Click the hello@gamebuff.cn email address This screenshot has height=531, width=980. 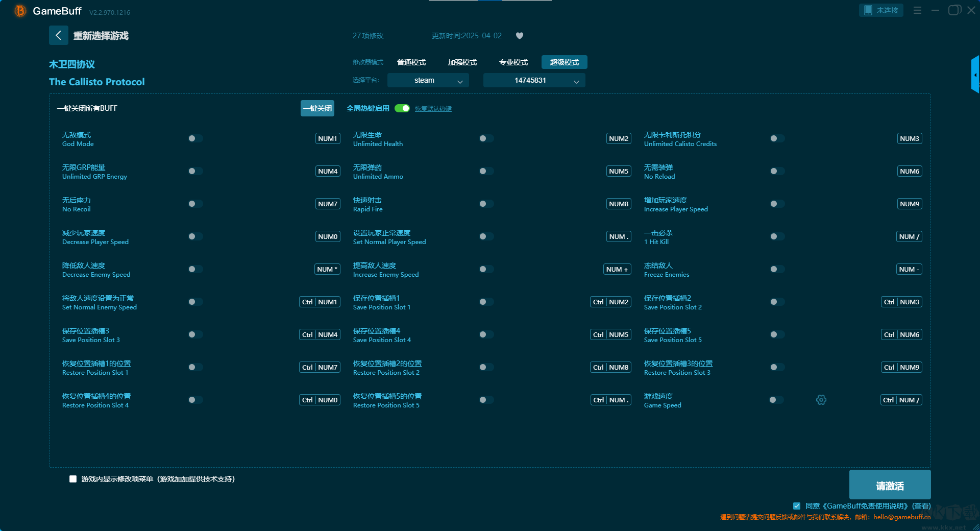[902, 517]
